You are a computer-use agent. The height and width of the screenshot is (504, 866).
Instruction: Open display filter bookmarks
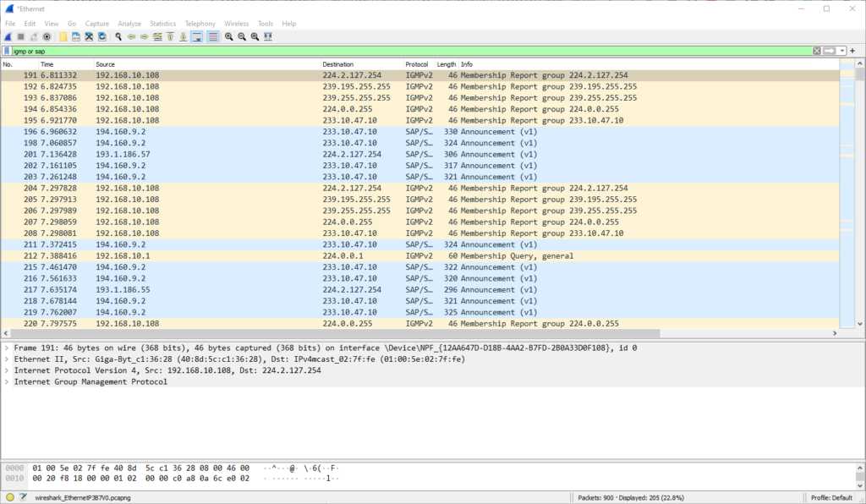[7, 51]
